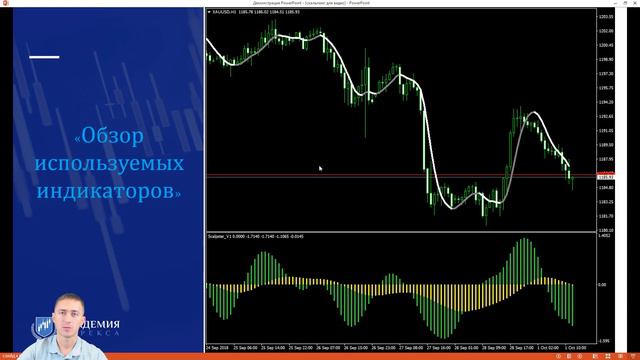Click the 28 Sep 01:00 time label
The height and width of the screenshot is (360, 640).
point(466,348)
